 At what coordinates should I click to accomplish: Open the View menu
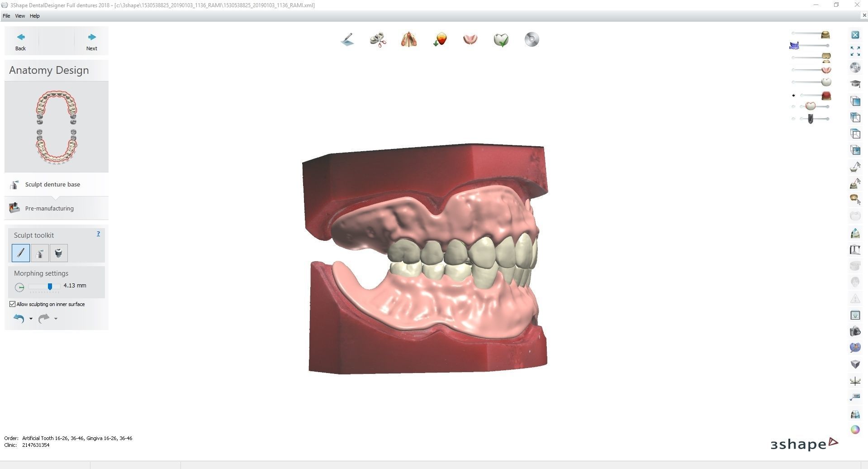click(20, 16)
